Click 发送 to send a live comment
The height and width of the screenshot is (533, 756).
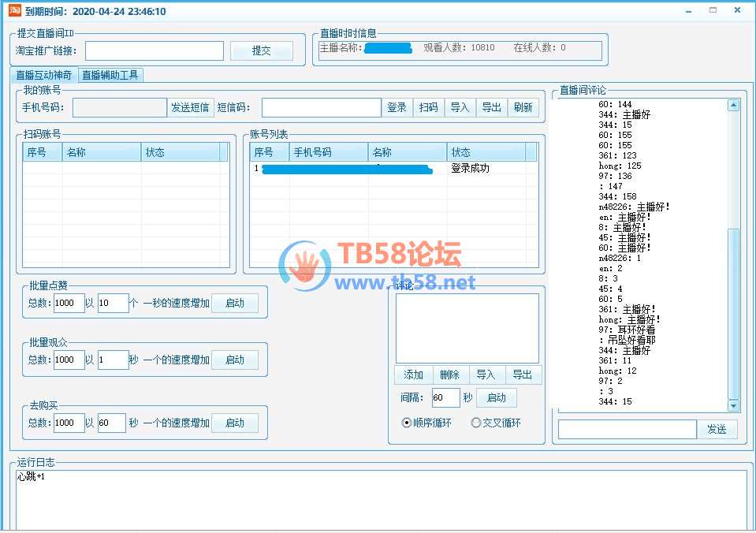click(x=717, y=429)
